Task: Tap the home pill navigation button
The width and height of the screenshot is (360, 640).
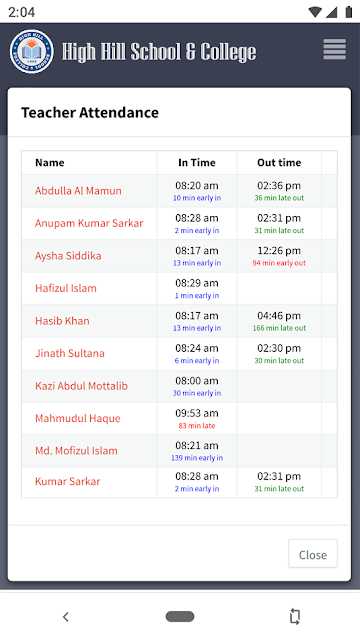Action: tap(180, 616)
